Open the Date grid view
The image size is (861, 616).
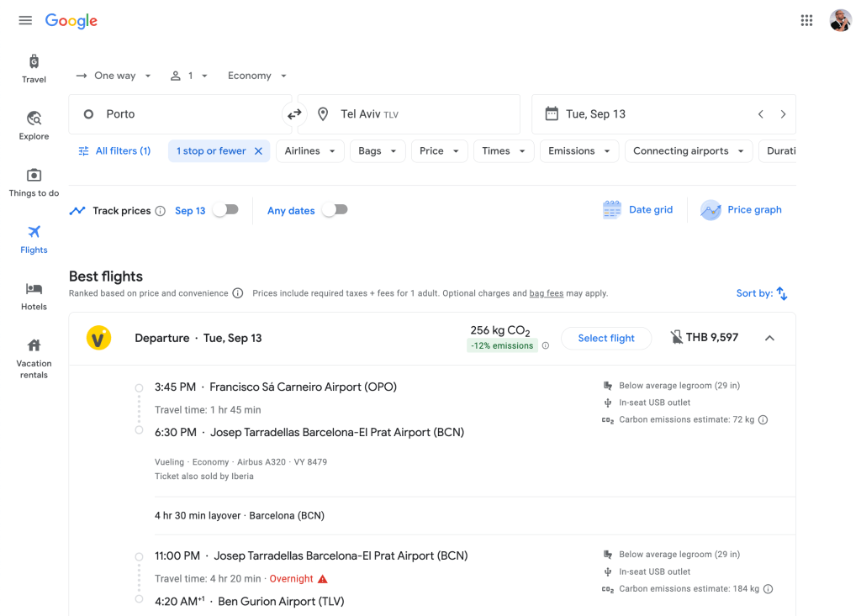pos(638,210)
